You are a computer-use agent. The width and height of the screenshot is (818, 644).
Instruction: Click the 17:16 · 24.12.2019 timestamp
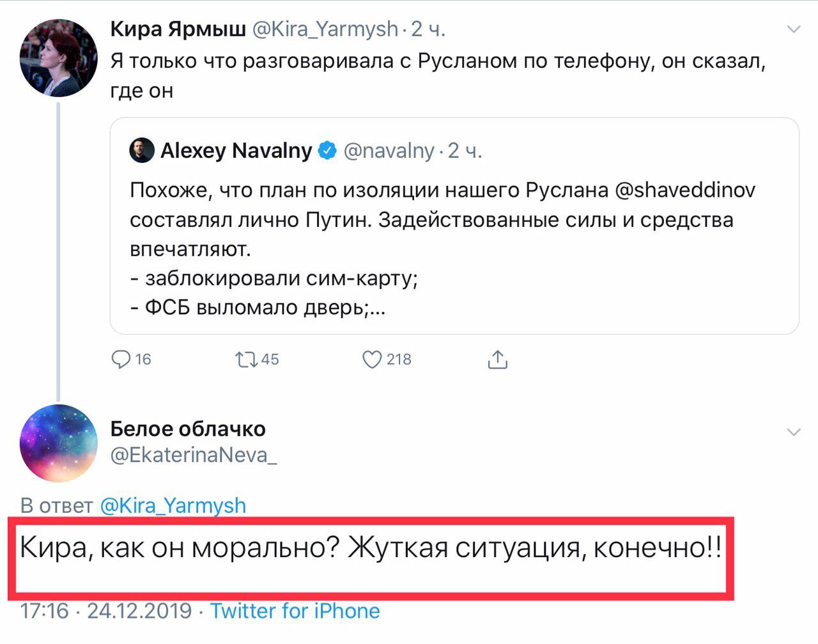[106, 611]
